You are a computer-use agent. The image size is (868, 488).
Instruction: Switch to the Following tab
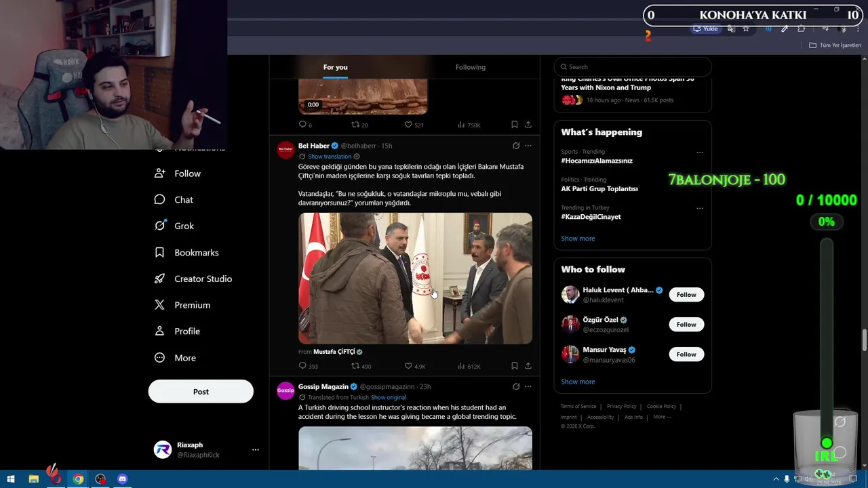click(471, 67)
